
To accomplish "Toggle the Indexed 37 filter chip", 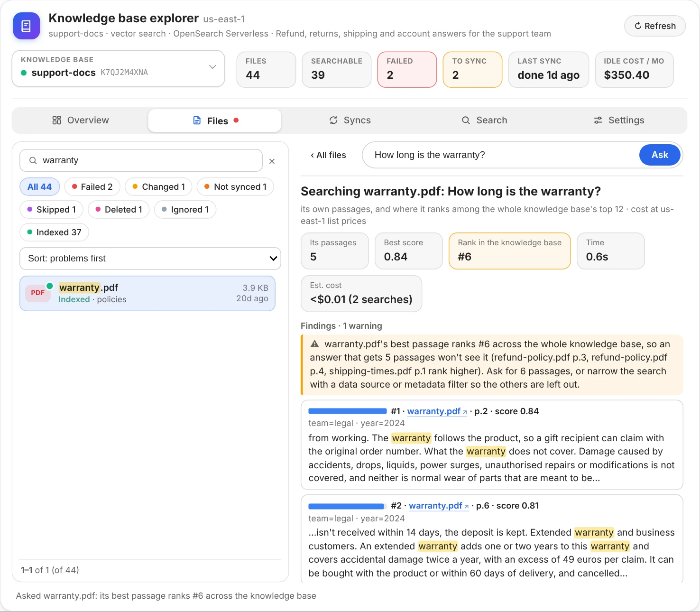I will [54, 232].
